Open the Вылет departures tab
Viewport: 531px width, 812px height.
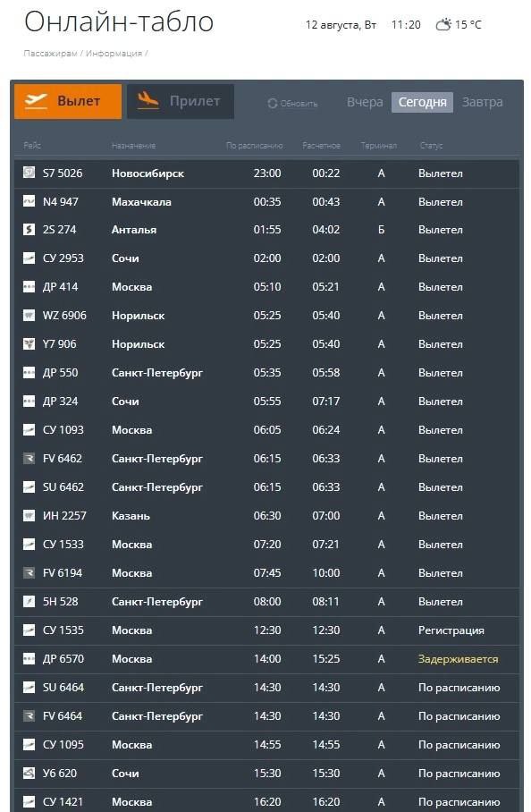coord(68,102)
